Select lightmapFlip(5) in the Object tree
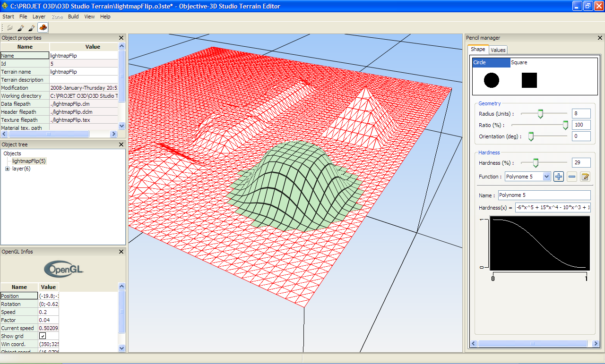Viewport: 605px width, 364px height. [x=29, y=161]
